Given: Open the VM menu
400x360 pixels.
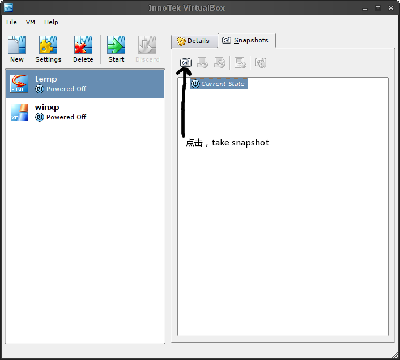Looking at the screenshot, I should (x=30, y=22).
